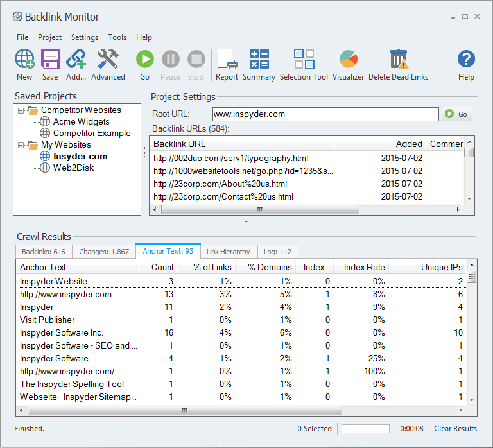Select the Competitor Websites folder

coord(81,110)
